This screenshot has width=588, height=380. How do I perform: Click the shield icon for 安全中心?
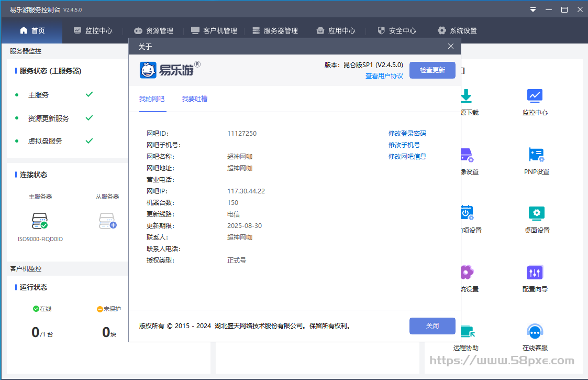381,30
